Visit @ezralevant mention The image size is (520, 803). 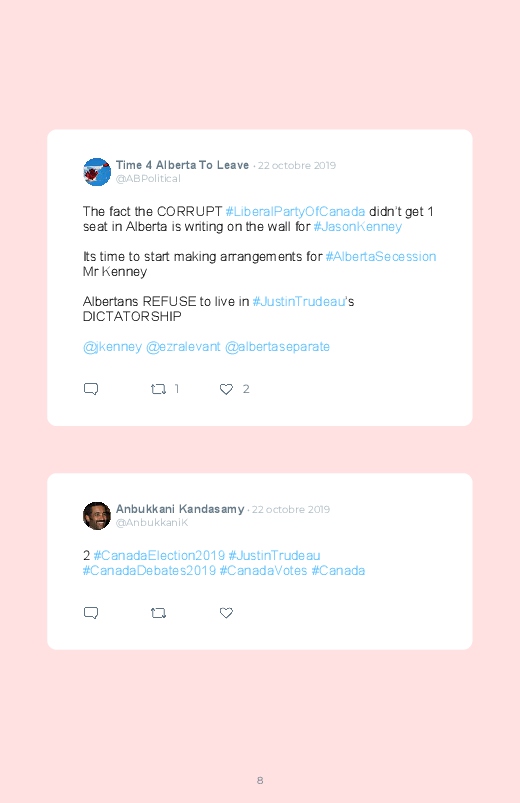(x=183, y=347)
